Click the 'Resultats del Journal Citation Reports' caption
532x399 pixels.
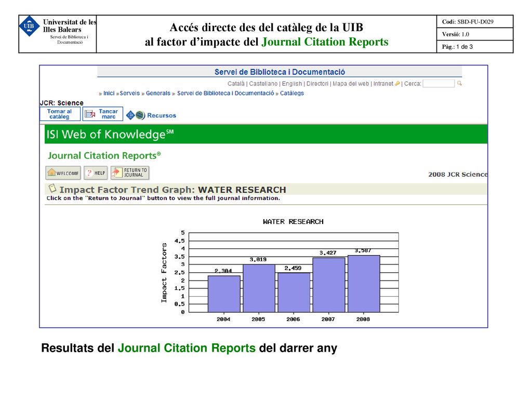pos(189,348)
